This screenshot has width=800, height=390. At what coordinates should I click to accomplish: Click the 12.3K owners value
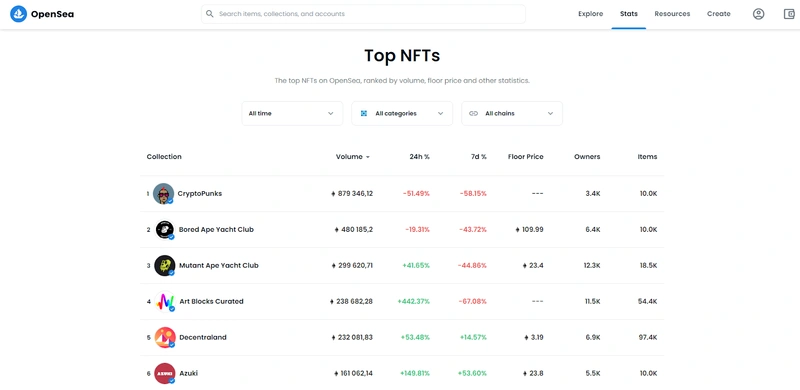(x=592, y=265)
